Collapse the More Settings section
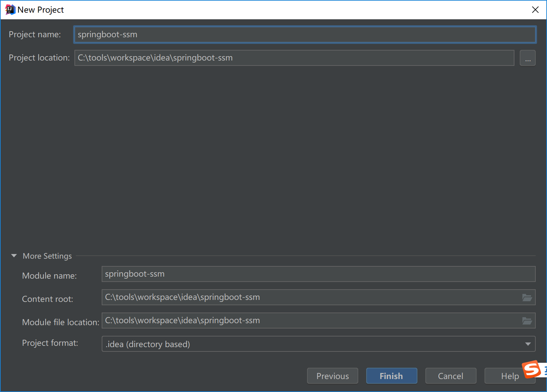 (14, 256)
